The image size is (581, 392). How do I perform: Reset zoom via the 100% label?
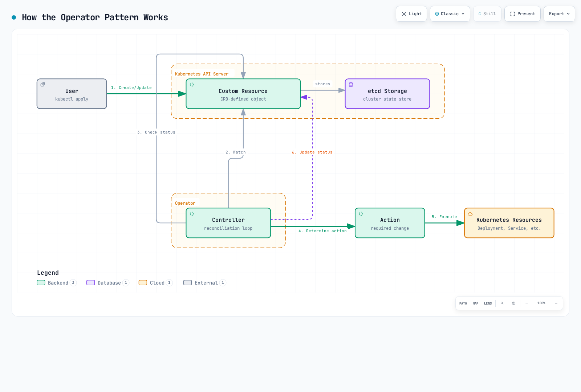[541, 303]
